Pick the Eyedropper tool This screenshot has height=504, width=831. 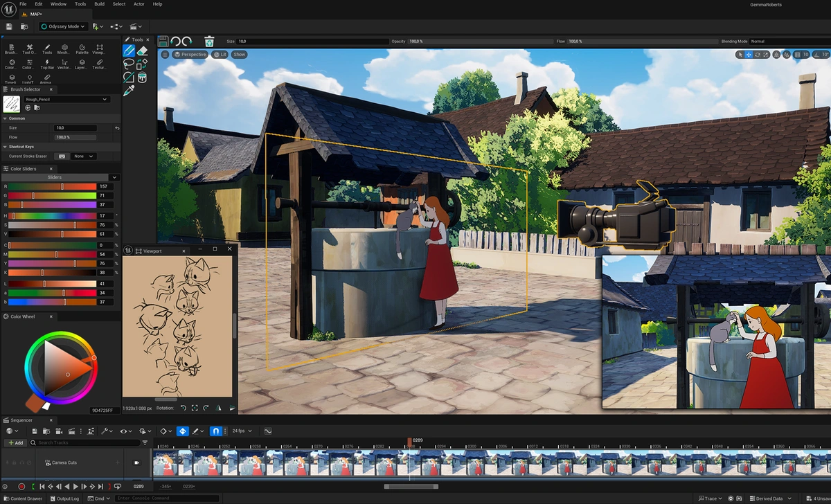pyautogui.click(x=129, y=91)
